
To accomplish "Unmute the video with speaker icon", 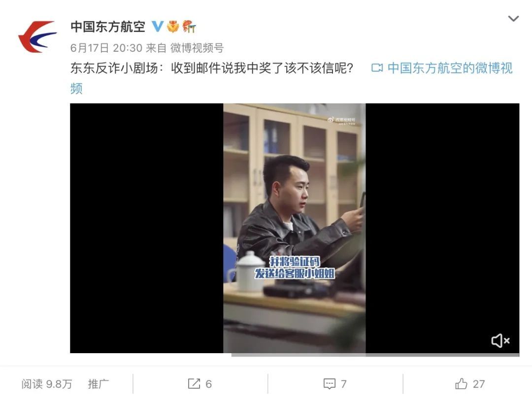I will [500, 341].
